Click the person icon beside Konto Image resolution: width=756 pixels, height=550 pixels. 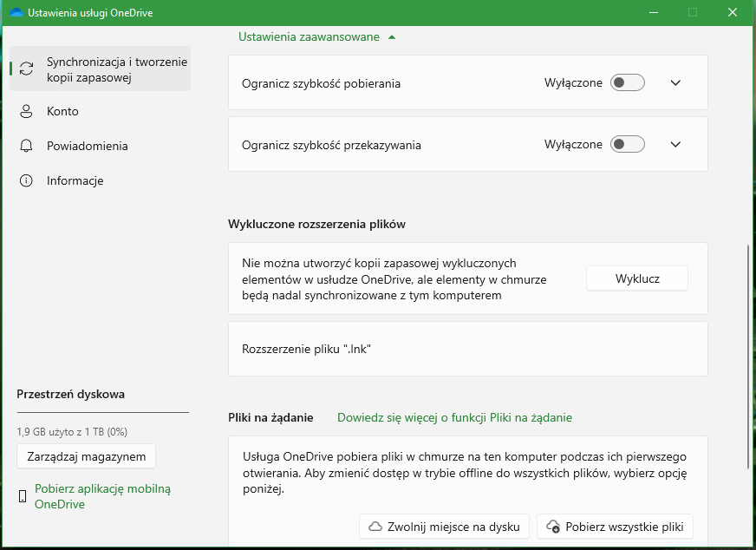click(26, 111)
